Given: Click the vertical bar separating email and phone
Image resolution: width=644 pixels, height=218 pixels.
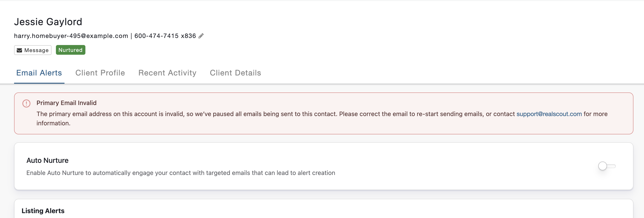Looking at the screenshot, I should (x=131, y=36).
